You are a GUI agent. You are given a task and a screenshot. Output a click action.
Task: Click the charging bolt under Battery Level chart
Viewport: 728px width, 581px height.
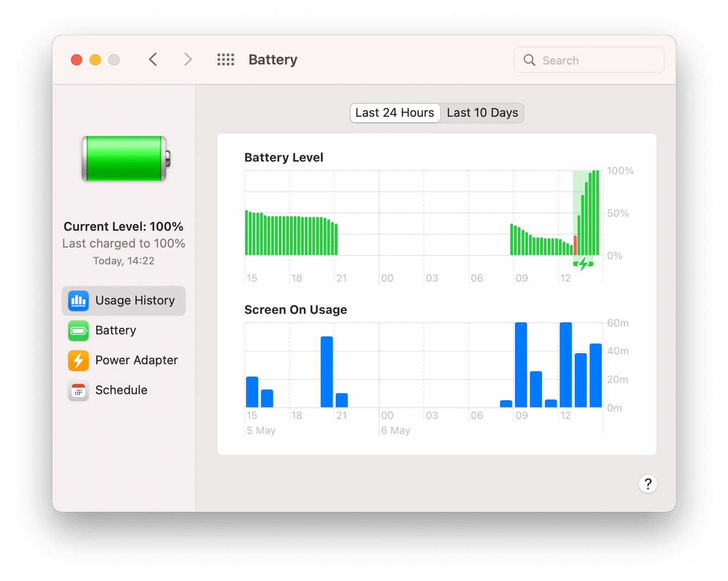583,264
